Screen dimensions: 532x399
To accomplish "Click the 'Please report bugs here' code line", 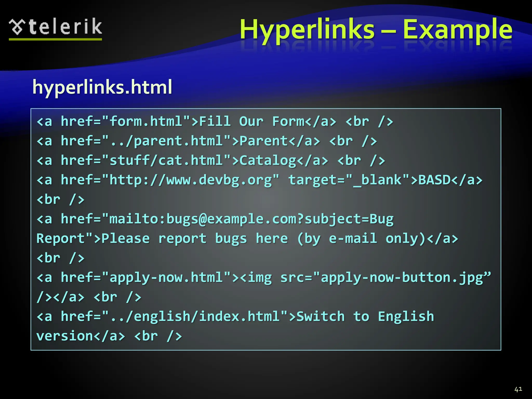I will coord(247,238).
